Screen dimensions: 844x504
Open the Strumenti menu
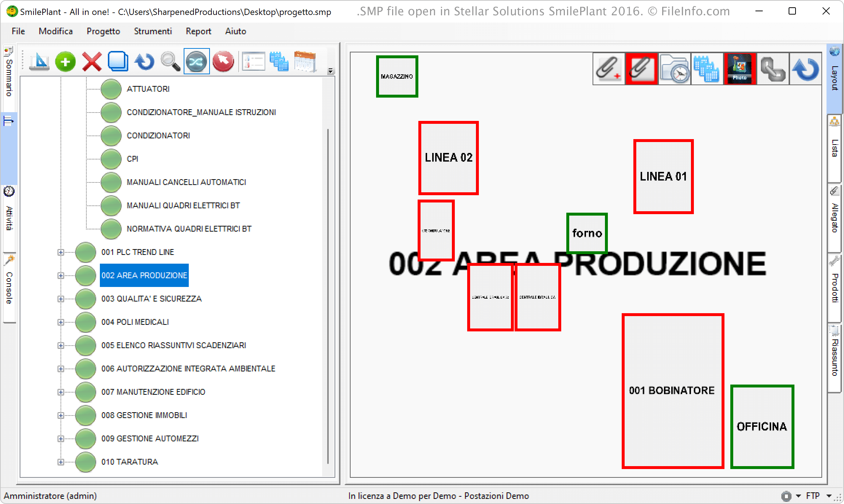153,31
